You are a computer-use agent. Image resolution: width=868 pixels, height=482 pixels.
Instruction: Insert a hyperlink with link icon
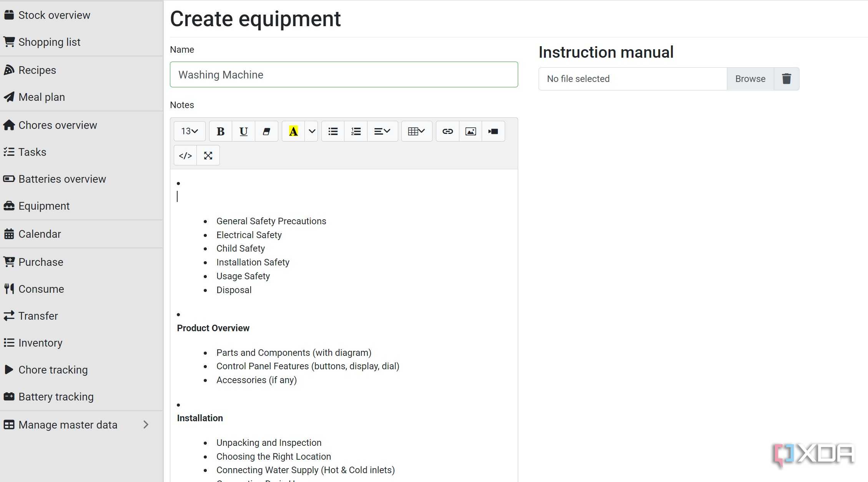pyautogui.click(x=447, y=132)
